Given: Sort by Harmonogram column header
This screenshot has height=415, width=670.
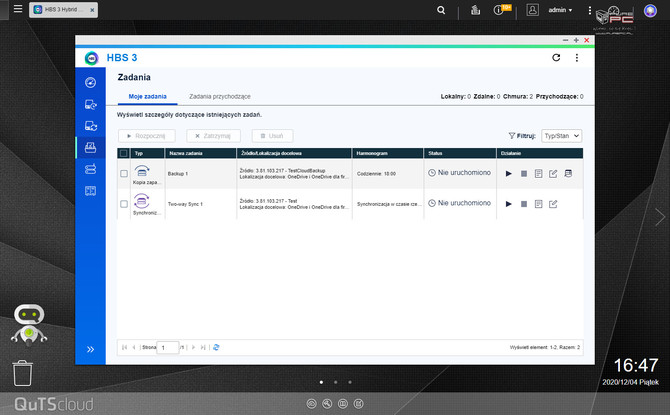Looking at the screenshot, I should tap(388, 153).
